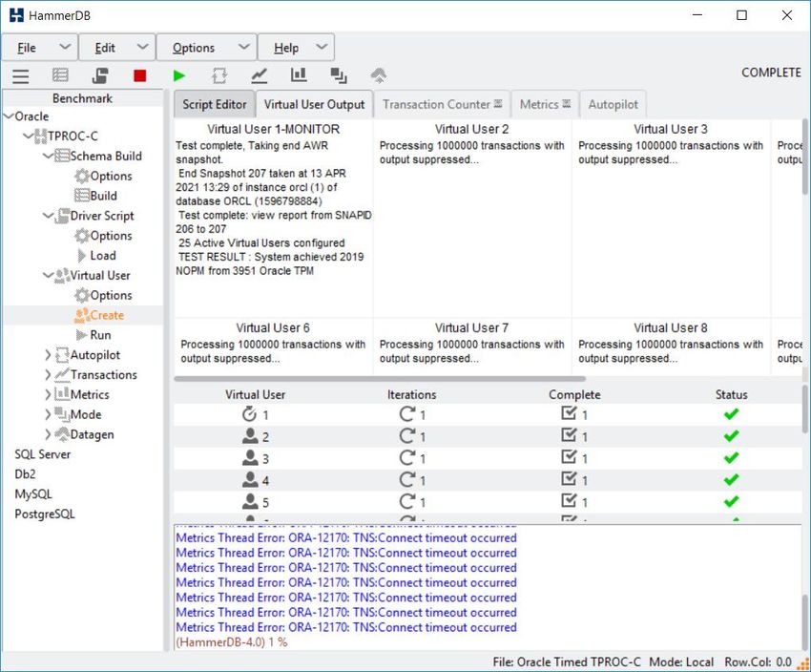Select SQL Server in Benchmark tree
Viewport: 811px width, 672px height.
pyautogui.click(x=42, y=454)
